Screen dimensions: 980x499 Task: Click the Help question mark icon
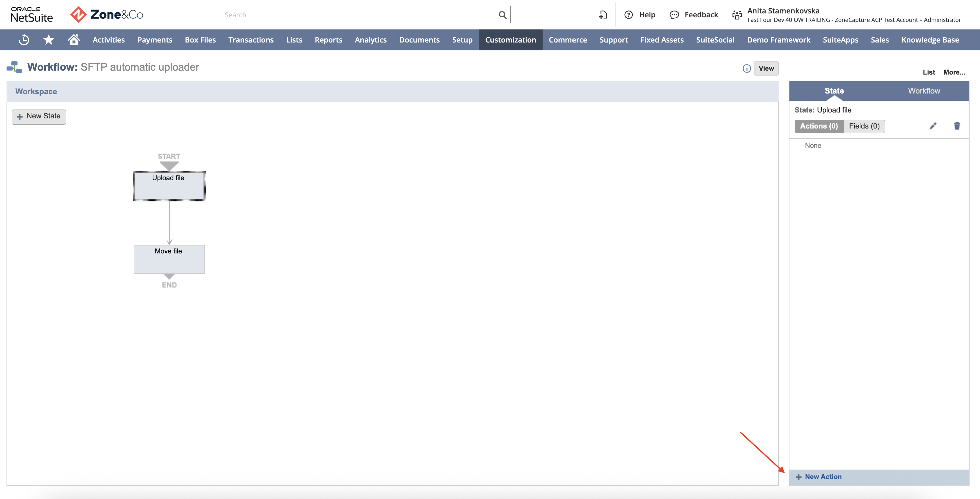pyautogui.click(x=629, y=15)
